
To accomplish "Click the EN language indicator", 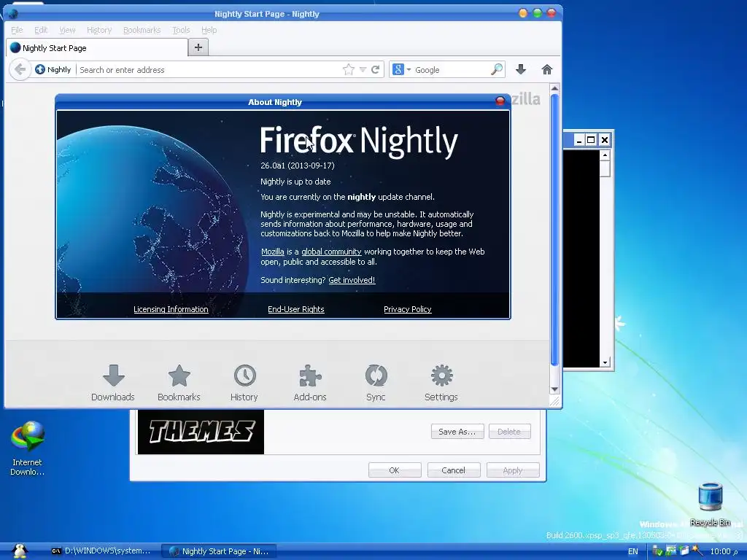I will (632, 551).
